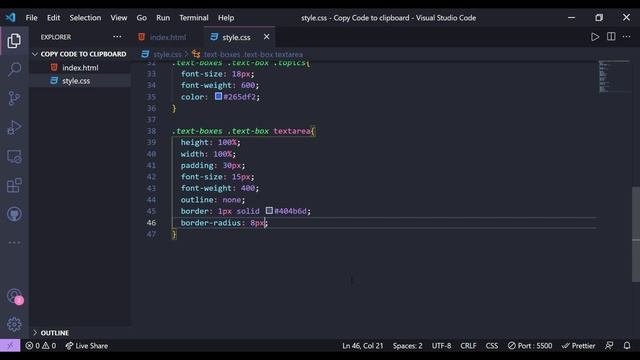The height and width of the screenshot is (360, 640).
Task: Open the Search view in activity bar
Action: (14, 69)
